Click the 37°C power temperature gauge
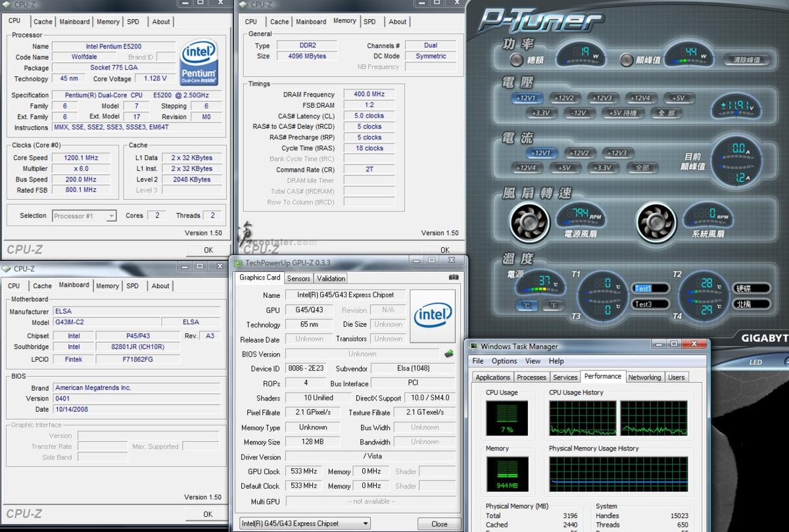The image size is (789, 532). coord(540,284)
